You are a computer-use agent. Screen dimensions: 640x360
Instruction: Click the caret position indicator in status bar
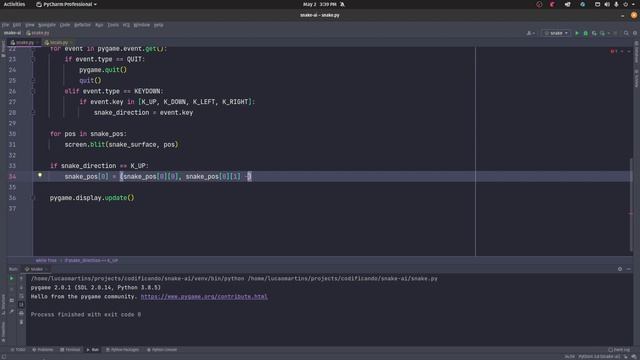(569, 357)
